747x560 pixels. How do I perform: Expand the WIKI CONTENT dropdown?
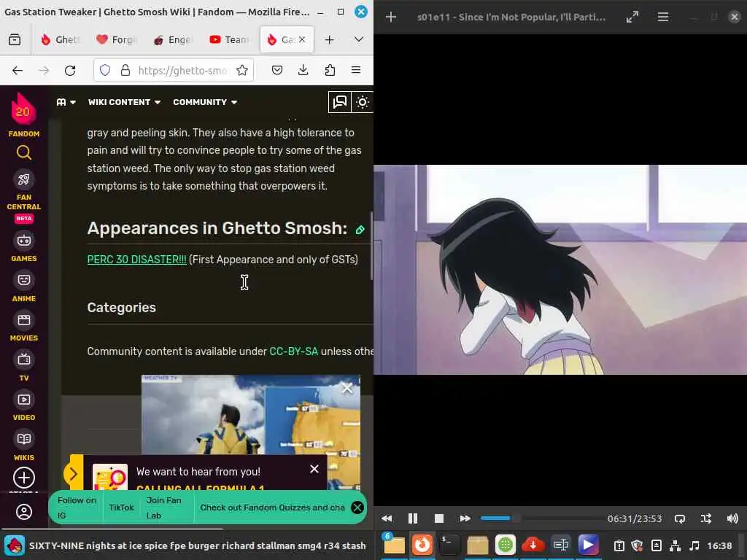coord(124,102)
